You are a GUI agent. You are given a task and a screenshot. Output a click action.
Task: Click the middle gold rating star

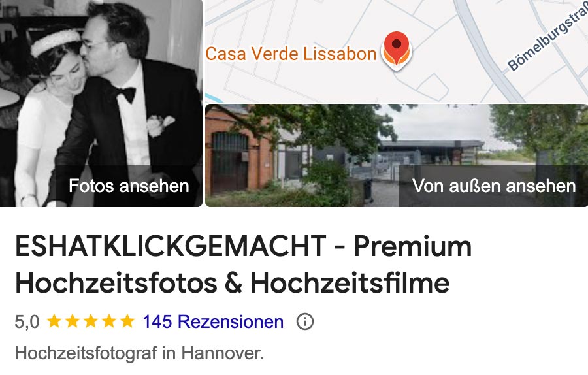(x=91, y=321)
